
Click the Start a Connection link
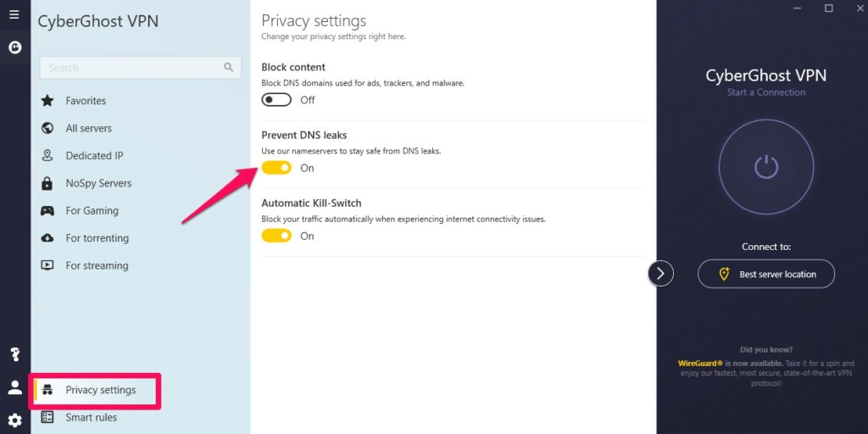pos(766,92)
